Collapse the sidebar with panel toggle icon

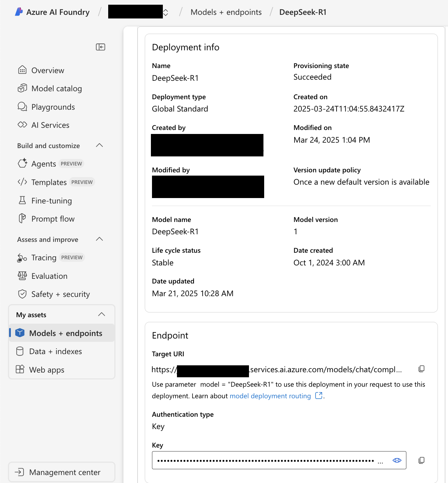coord(100,47)
